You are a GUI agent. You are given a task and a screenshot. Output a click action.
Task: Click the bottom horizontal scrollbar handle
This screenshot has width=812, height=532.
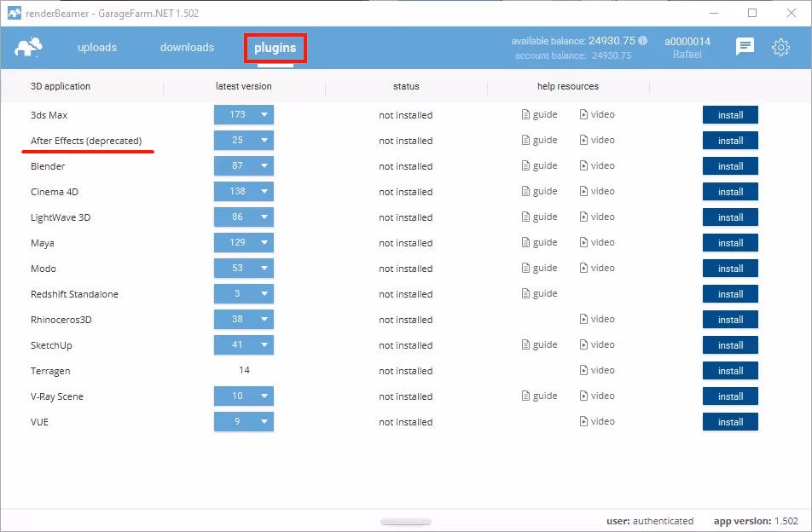(406, 522)
